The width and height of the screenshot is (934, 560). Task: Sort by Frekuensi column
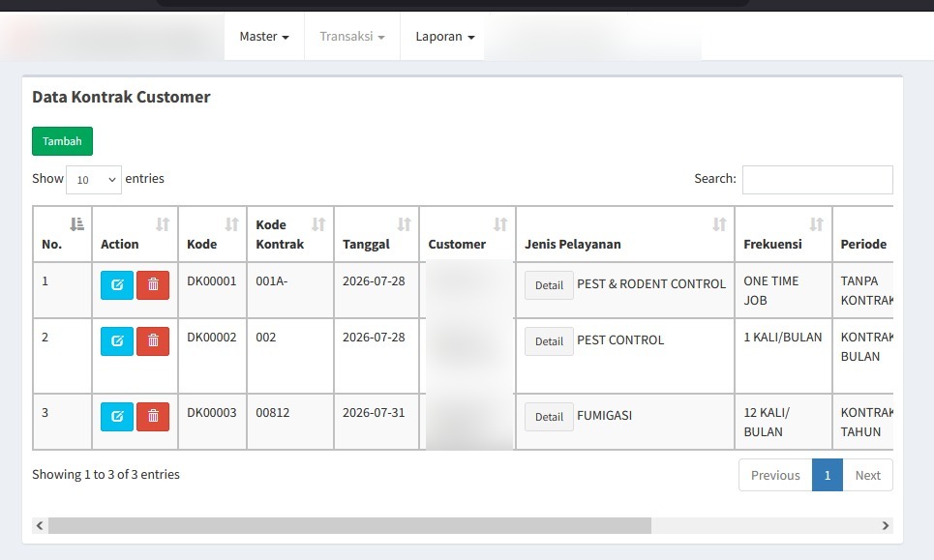pos(816,224)
